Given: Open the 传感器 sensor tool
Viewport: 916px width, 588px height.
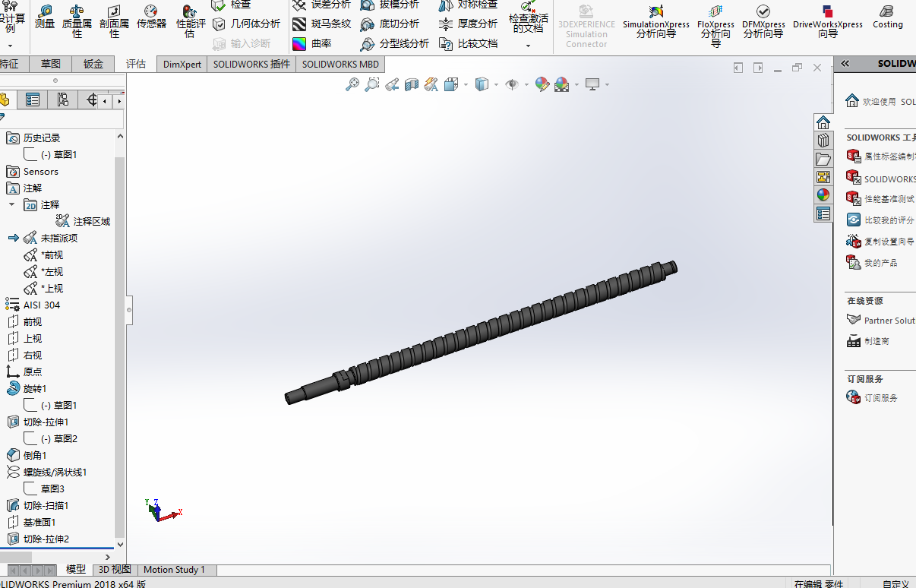Looking at the screenshot, I should tap(151, 17).
